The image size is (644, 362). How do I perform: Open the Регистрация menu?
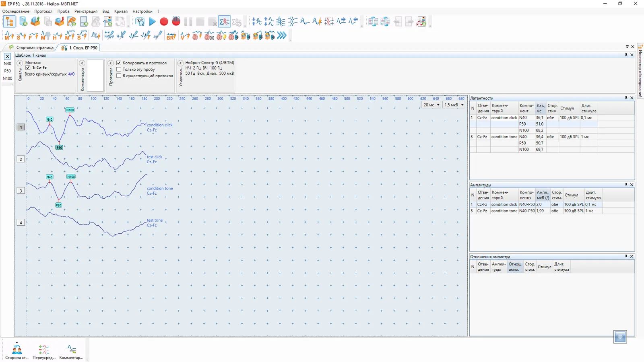pyautogui.click(x=86, y=11)
